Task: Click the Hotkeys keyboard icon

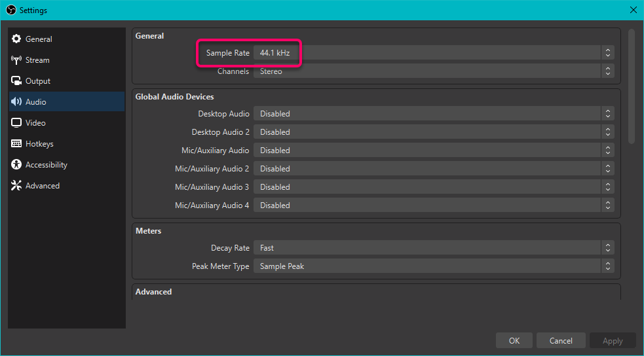Action: tap(16, 144)
